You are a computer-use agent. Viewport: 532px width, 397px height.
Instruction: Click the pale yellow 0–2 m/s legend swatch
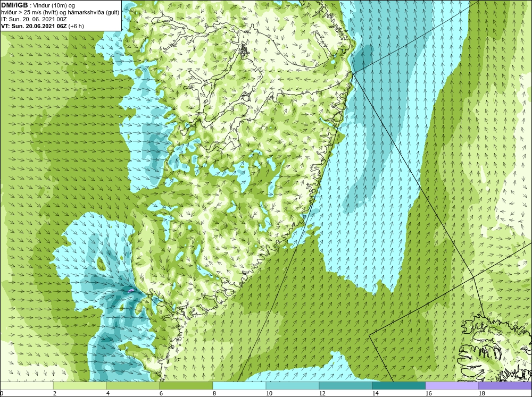[27, 385]
